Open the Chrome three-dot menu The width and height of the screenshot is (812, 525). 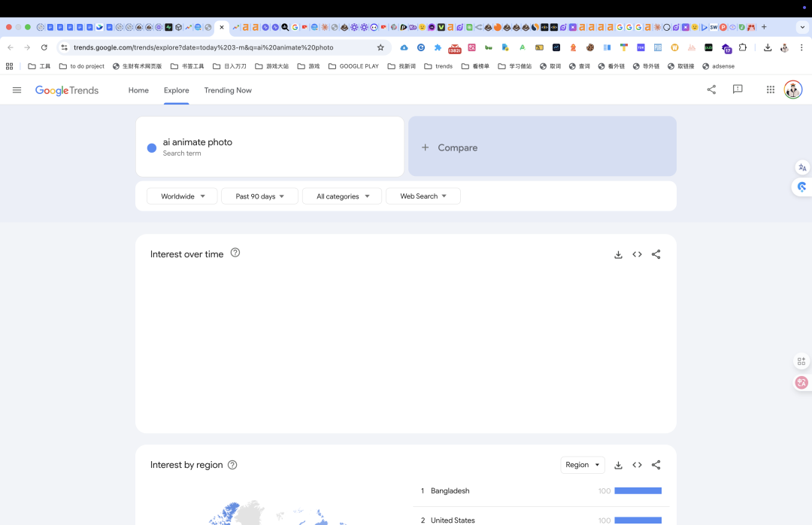[801, 47]
